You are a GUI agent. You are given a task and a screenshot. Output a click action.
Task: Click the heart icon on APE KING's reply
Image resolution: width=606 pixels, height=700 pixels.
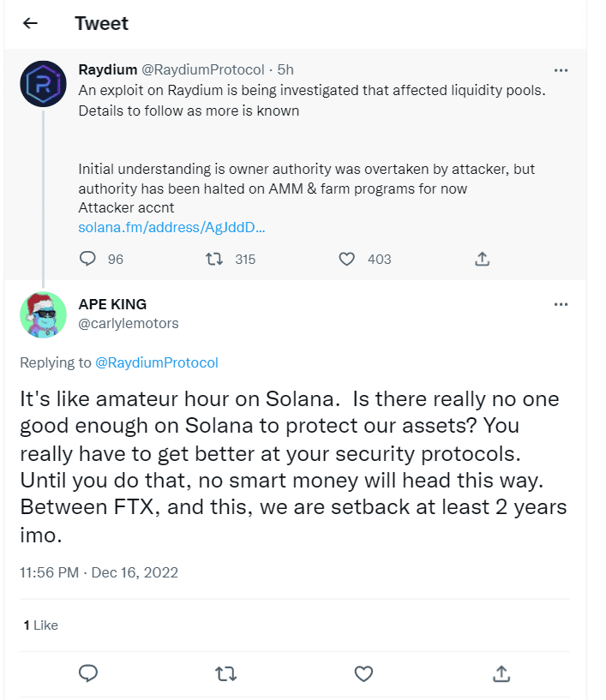pos(363,674)
